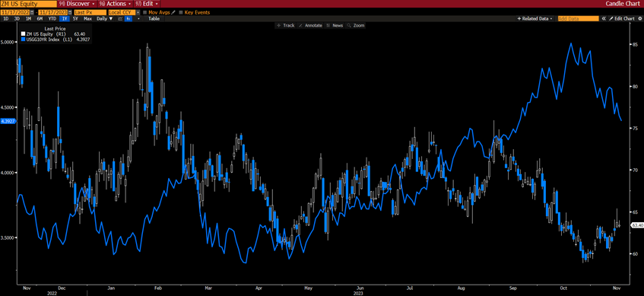Open Edit Chart
Image resolution: width=644 pixels, height=296 pixels.
(622, 18)
